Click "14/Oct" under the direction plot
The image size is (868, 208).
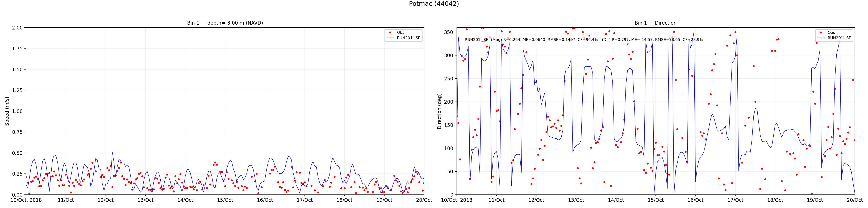(x=616, y=200)
